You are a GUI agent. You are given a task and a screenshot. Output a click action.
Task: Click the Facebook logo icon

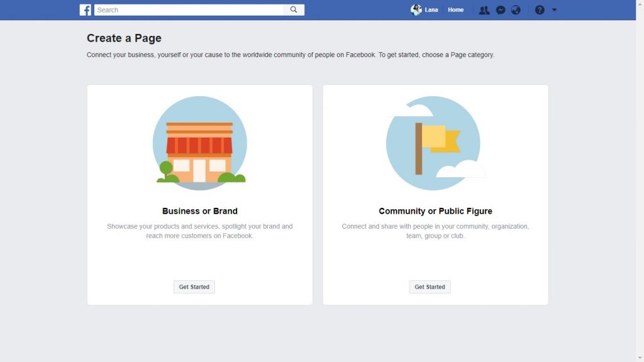click(86, 10)
